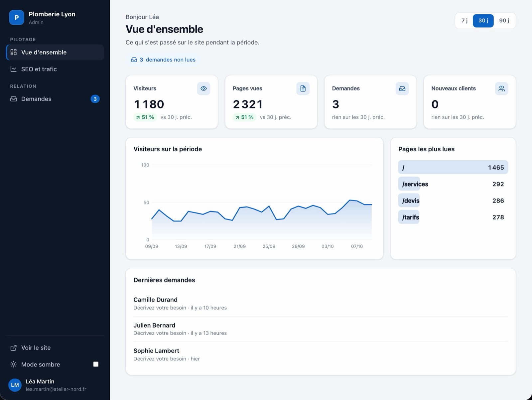The height and width of the screenshot is (400, 532).
Task: Select the 30 j period
Action: click(483, 21)
